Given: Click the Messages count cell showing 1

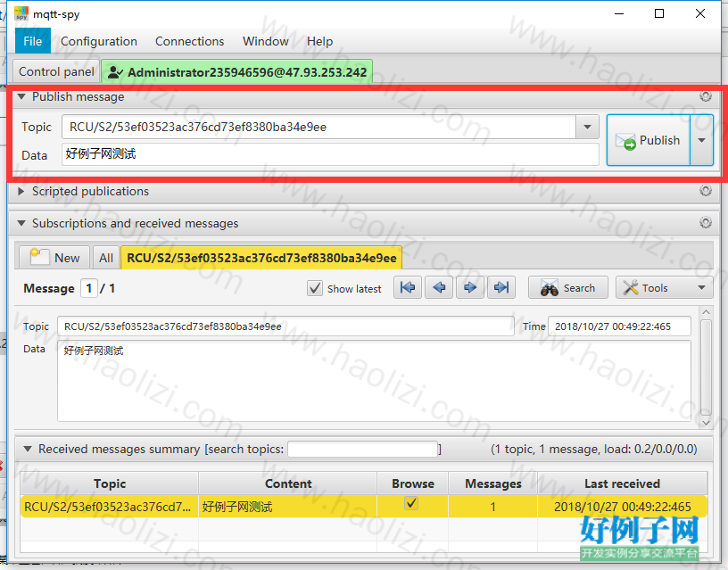Looking at the screenshot, I should click(493, 507).
